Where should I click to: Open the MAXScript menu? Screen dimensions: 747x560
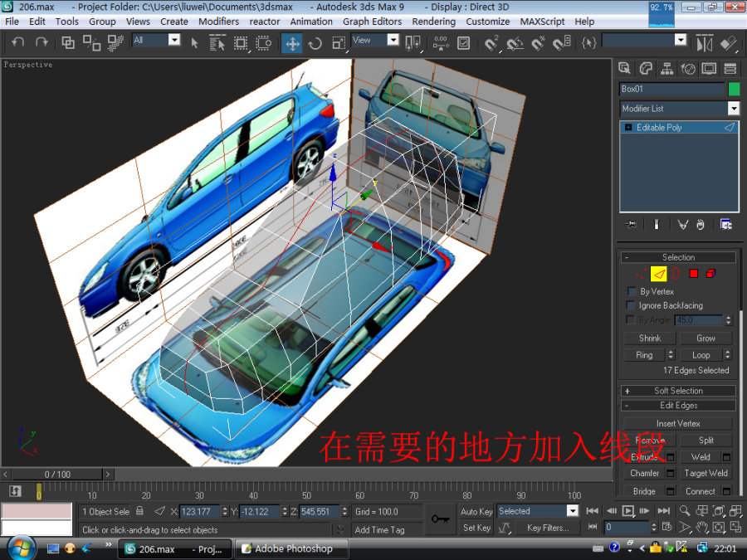point(542,22)
